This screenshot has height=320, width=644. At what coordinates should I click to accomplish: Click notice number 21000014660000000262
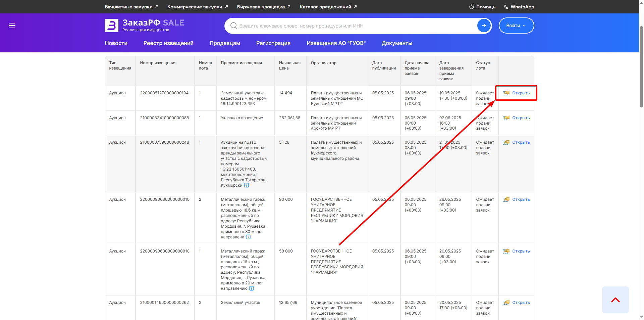[x=164, y=303]
